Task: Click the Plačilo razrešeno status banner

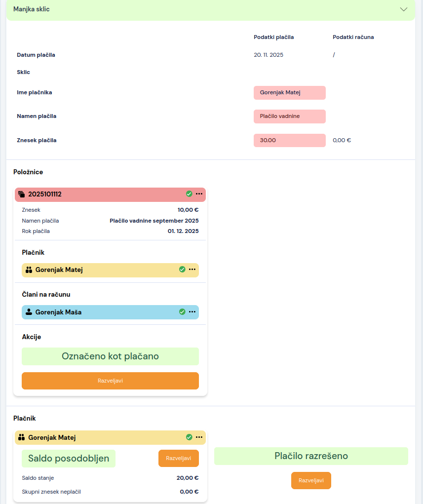Action: [311, 456]
